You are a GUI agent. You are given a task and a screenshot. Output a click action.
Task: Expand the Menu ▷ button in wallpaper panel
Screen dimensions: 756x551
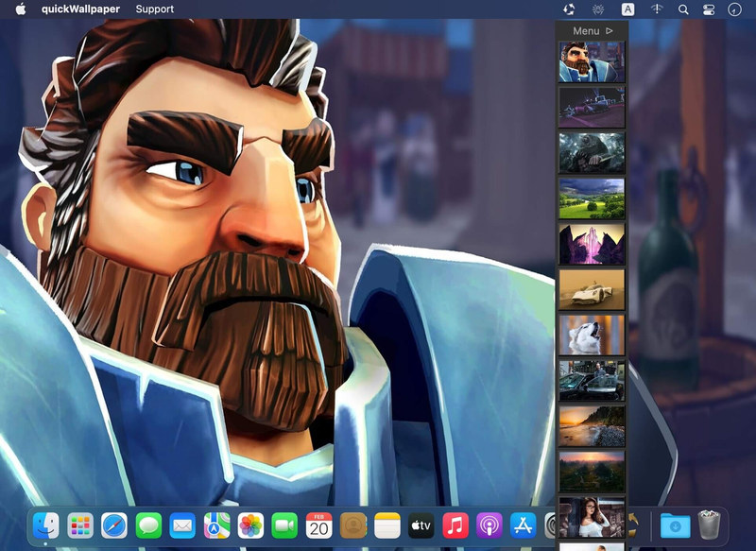tap(593, 31)
